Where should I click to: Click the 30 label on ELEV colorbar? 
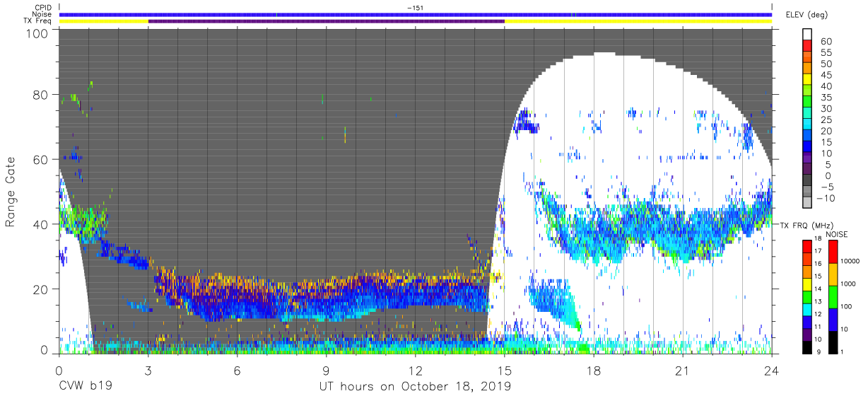pos(826,109)
